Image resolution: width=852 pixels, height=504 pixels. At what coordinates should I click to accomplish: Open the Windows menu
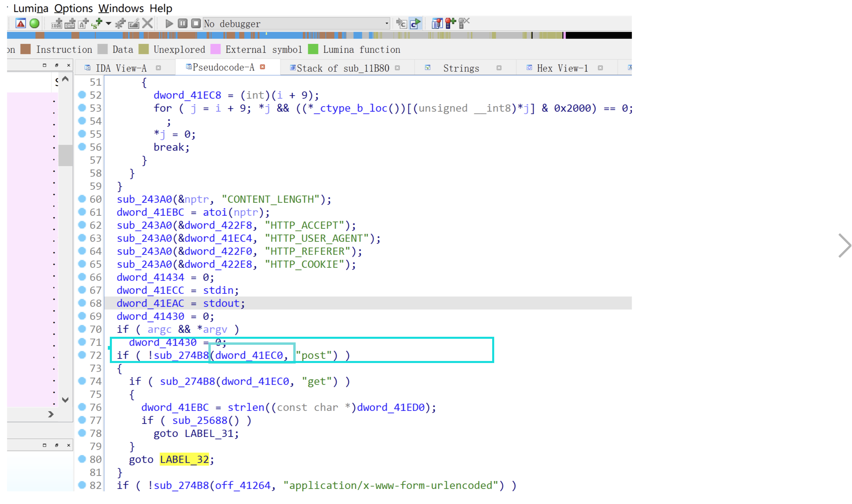pyautogui.click(x=121, y=8)
